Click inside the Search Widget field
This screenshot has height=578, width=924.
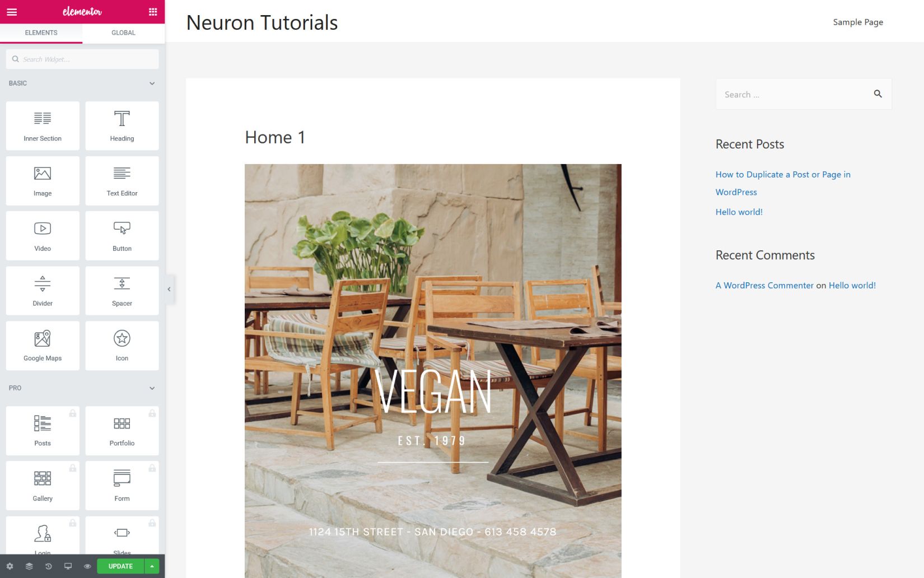82,58
